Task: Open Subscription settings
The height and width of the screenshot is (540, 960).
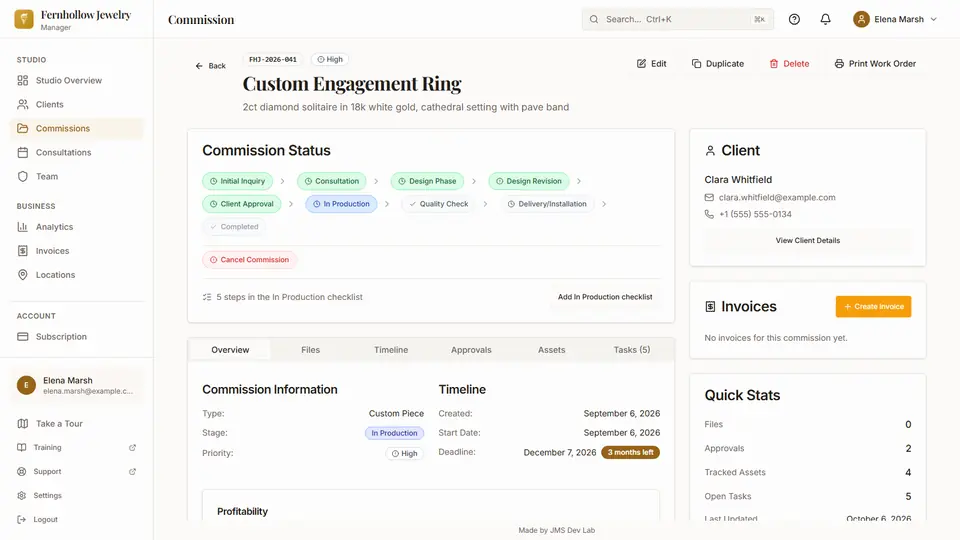Action: tap(77, 336)
